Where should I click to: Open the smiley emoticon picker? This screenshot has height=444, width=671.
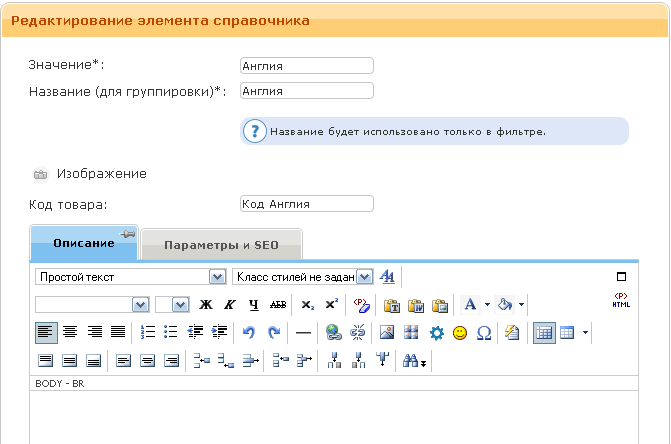[460, 333]
